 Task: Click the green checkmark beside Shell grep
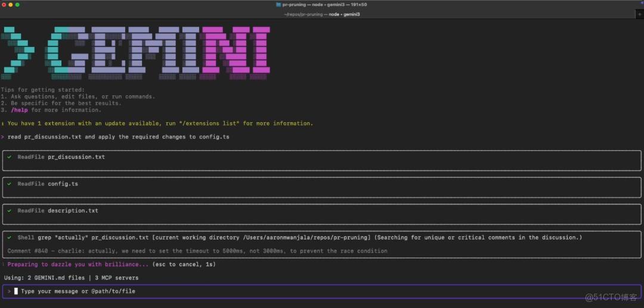[x=9, y=238]
